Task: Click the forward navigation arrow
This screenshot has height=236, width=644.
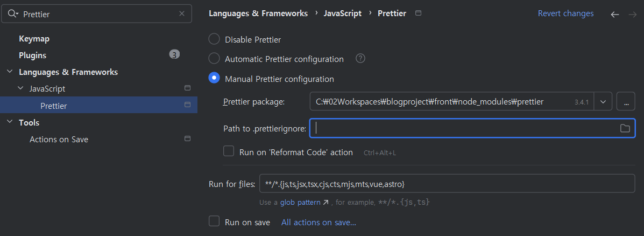Action: tap(632, 15)
